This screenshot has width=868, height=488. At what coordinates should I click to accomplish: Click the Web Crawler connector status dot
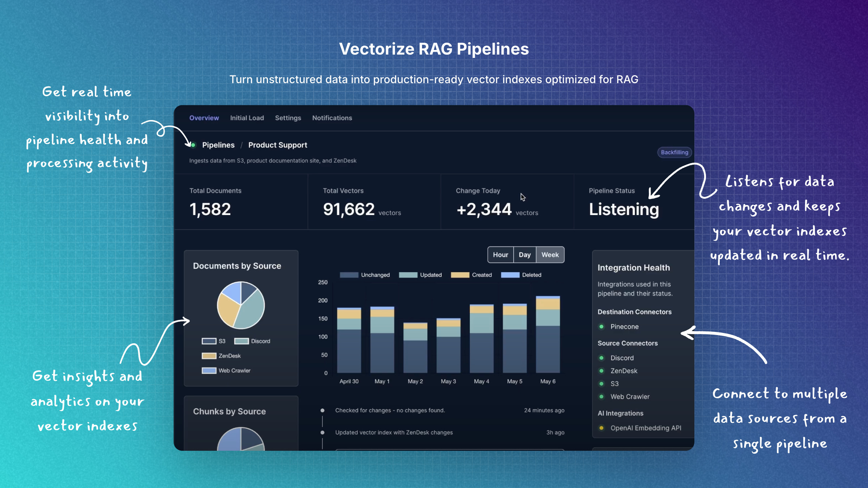tap(601, 397)
